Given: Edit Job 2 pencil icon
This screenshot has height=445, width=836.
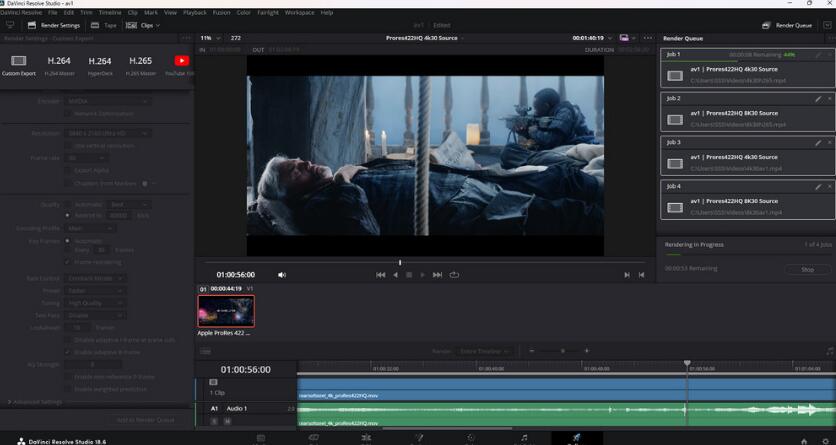Looking at the screenshot, I should pos(818,99).
